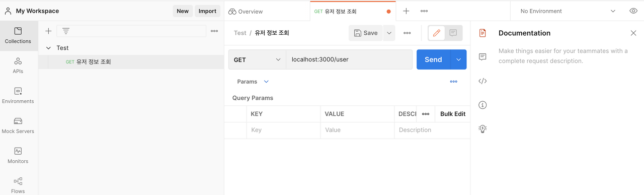Open the No Environment selector dropdown
Viewport: 644px width, 195px height.
point(568,11)
